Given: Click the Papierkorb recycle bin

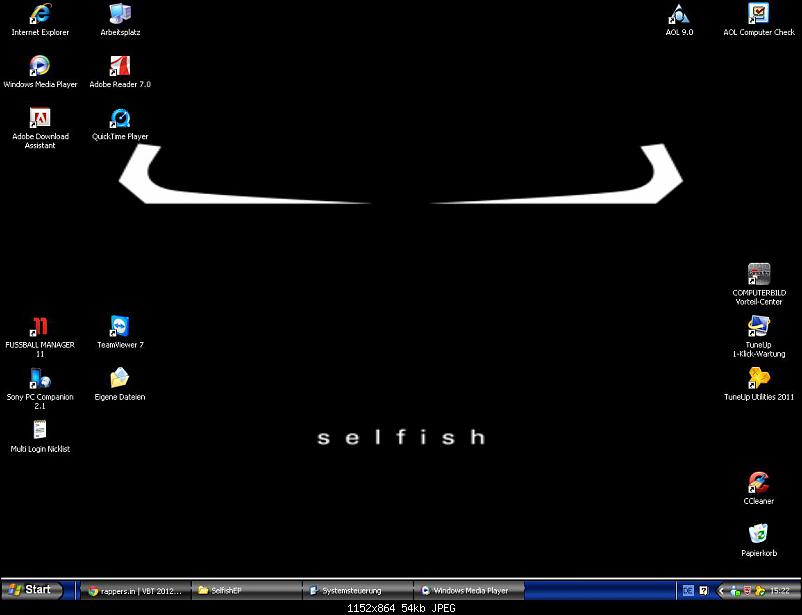Looking at the screenshot, I should click(x=758, y=535).
